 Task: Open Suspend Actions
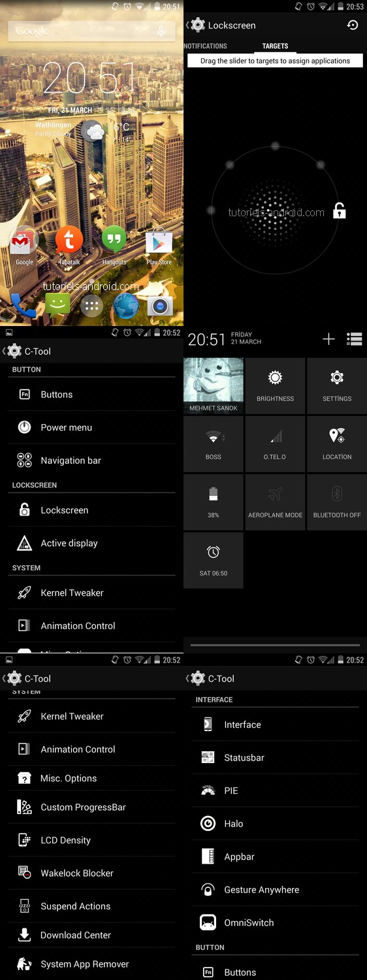pos(91,906)
